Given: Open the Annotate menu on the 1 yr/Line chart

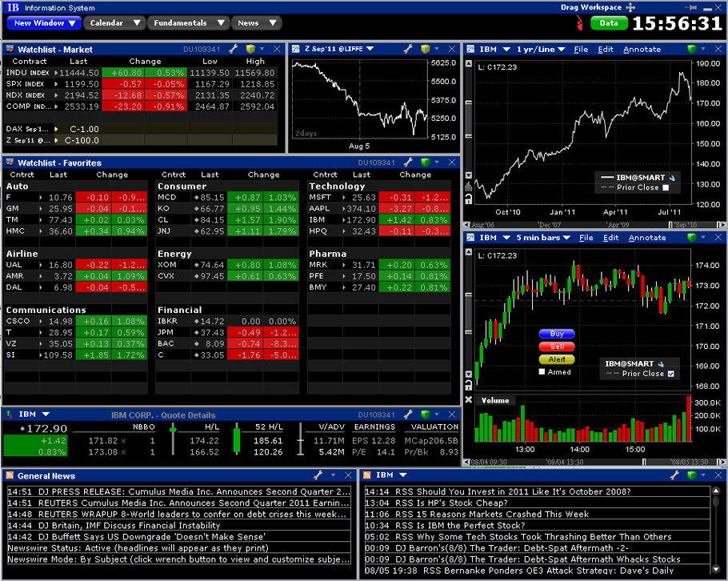Looking at the screenshot, I should point(642,50).
